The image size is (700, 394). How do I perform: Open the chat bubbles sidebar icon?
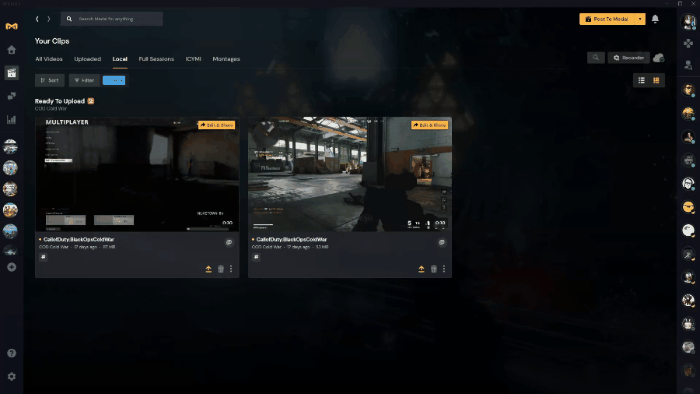pos(12,96)
